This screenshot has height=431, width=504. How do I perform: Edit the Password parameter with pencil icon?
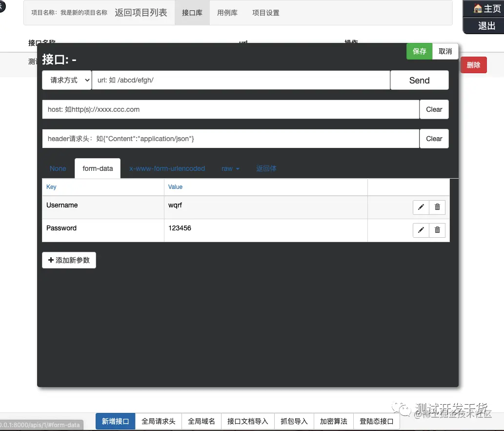(x=421, y=230)
